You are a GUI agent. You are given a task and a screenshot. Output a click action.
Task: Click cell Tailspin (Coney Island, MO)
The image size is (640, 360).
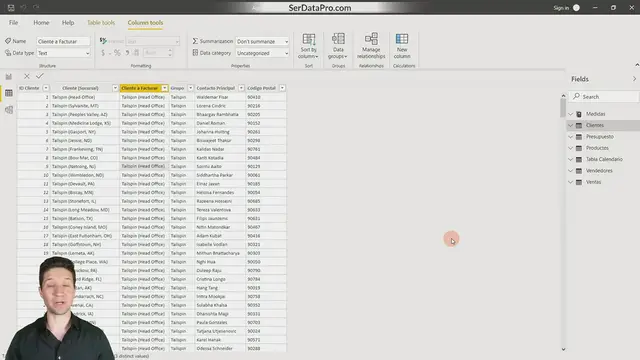coord(85,227)
